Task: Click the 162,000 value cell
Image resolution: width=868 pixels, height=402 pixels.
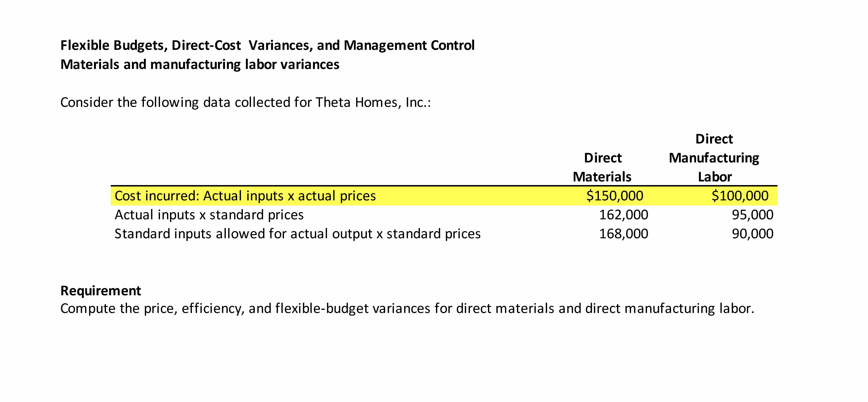Action: 623,215
